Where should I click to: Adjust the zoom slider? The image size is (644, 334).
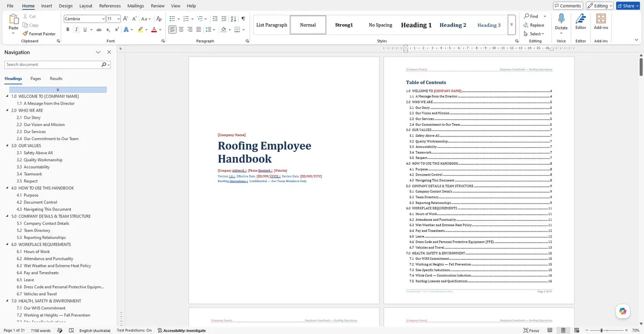click(602, 330)
